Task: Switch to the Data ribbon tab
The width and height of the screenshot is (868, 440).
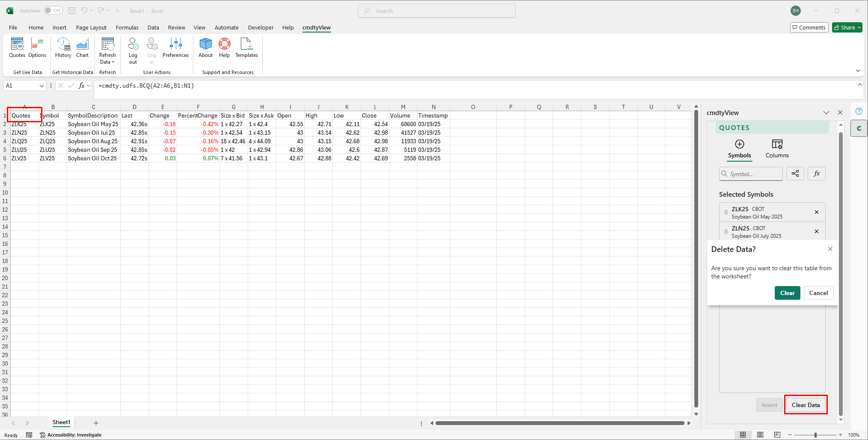Action: click(x=153, y=27)
